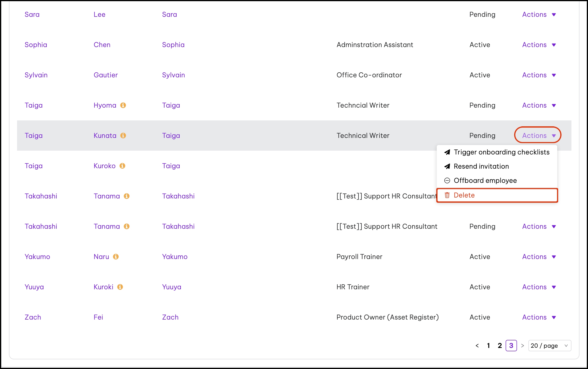Select Trigger onboarding checklists menu item
Image resolution: width=588 pixels, height=369 pixels.
[501, 152]
